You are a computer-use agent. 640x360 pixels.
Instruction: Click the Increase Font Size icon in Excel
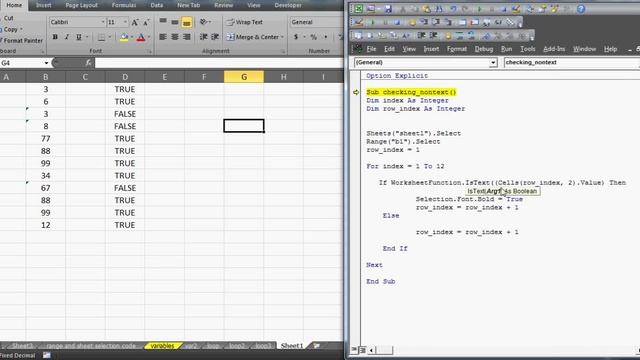tap(135, 22)
